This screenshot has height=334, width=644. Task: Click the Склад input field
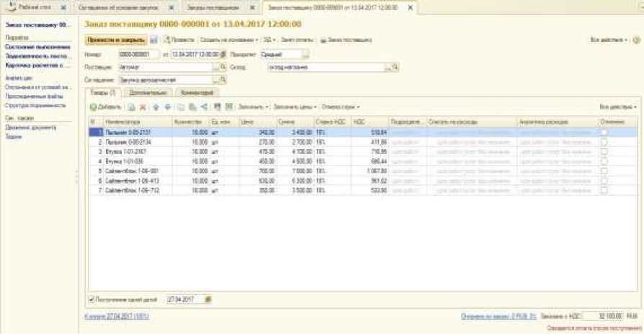pyautogui.click(x=326, y=67)
